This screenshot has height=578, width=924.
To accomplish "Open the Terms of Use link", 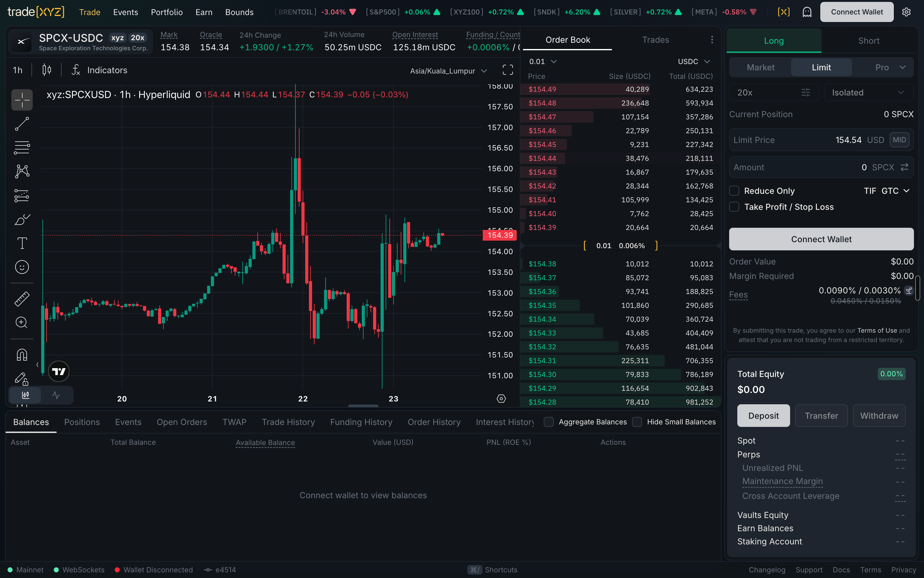I will tap(877, 330).
